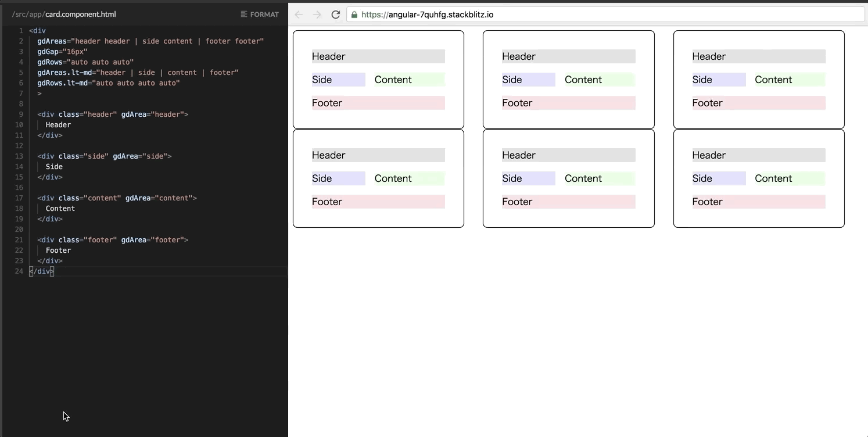Viewport: 868px width, 437px height.
Task: Click the closing </div> tag on line 24
Action: coord(41,271)
